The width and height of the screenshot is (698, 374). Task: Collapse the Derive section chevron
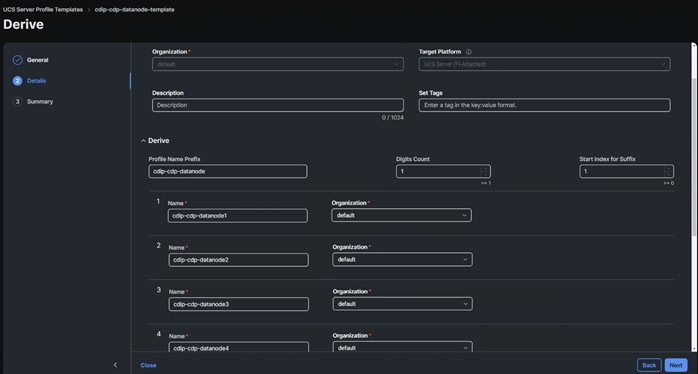[143, 141]
